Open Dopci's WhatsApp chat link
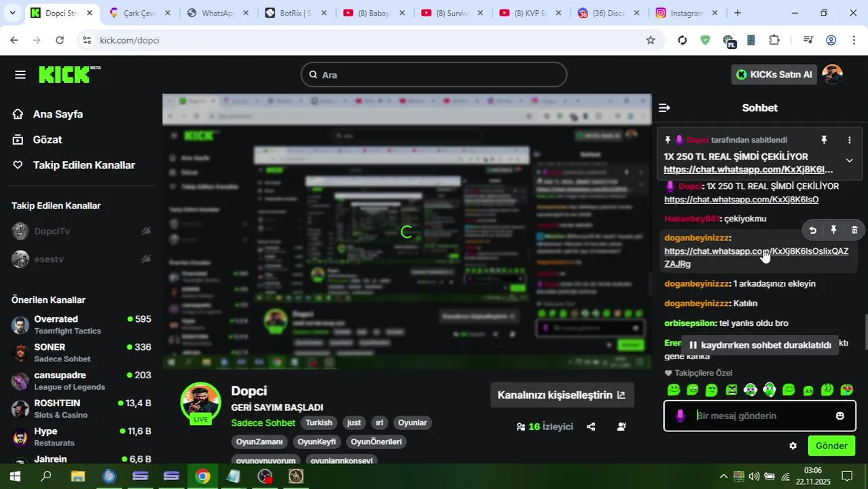Image resolution: width=868 pixels, height=489 pixels. click(x=741, y=200)
